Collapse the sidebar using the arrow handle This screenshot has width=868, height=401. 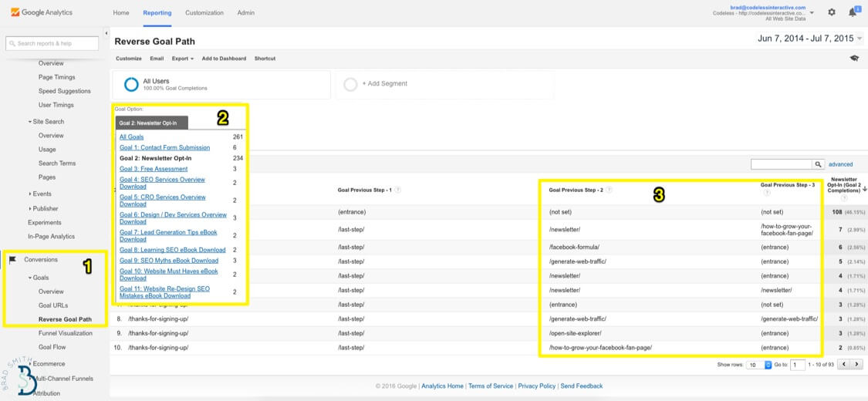(x=106, y=34)
